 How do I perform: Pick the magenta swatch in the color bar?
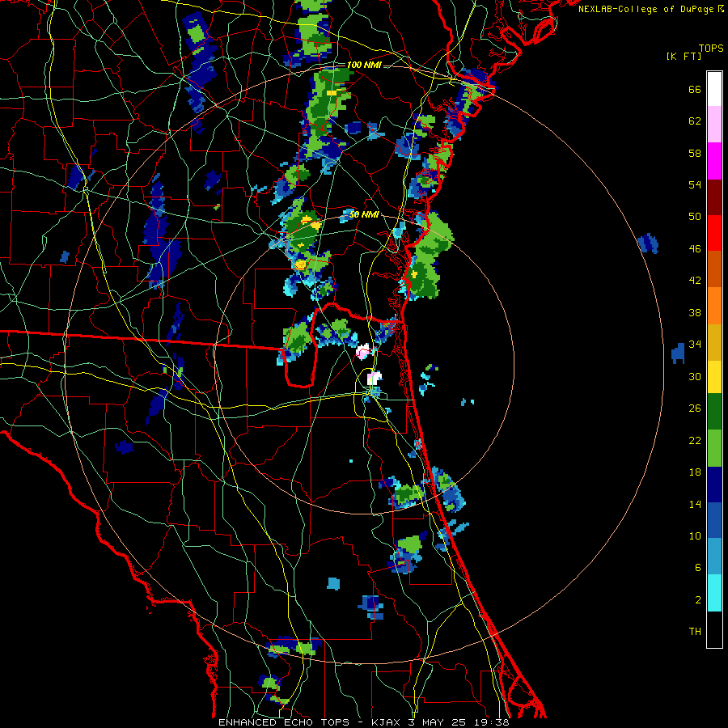714,161
